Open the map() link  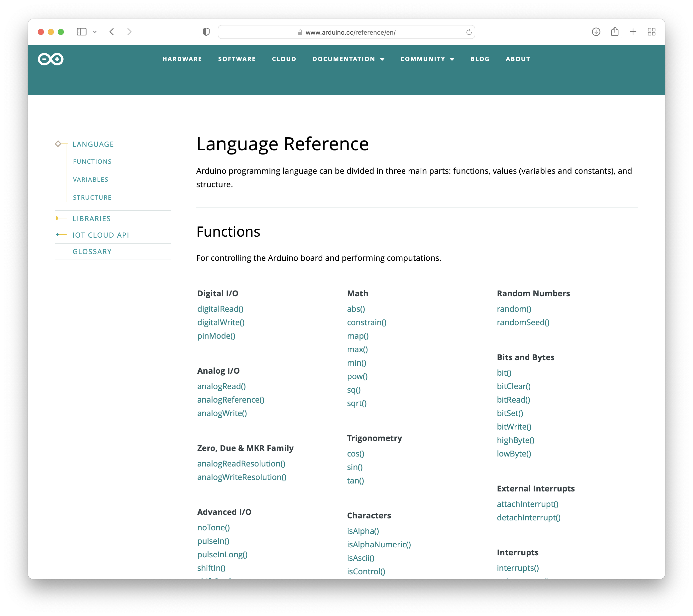click(358, 336)
